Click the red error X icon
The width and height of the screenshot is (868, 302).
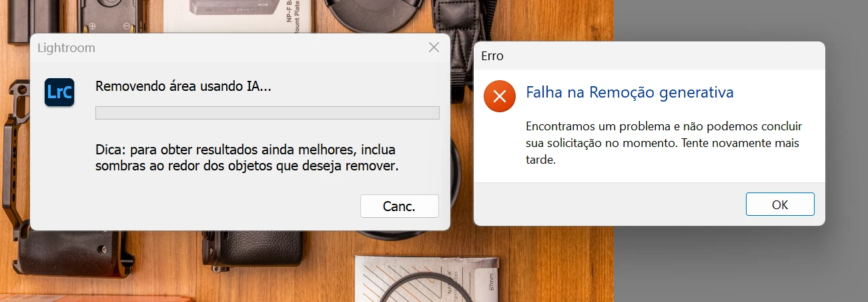click(500, 96)
